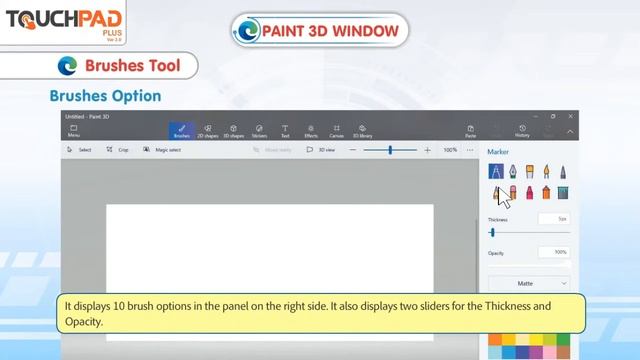Select the Brushes tool in top toolbar
Screen dimensions: 640x360
click(x=182, y=131)
